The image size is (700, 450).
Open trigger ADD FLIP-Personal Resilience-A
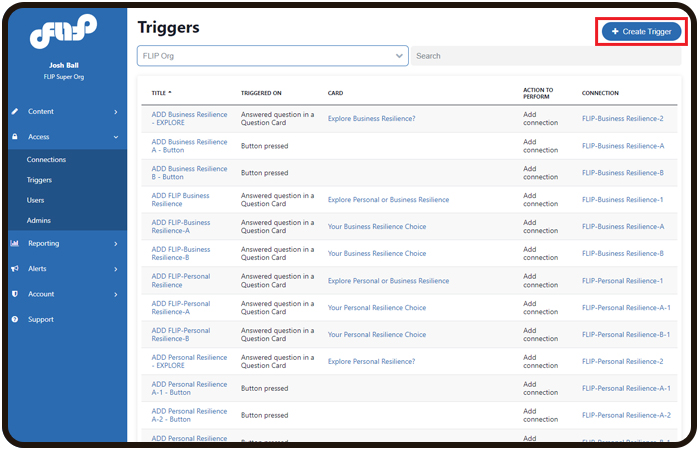[181, 308]
